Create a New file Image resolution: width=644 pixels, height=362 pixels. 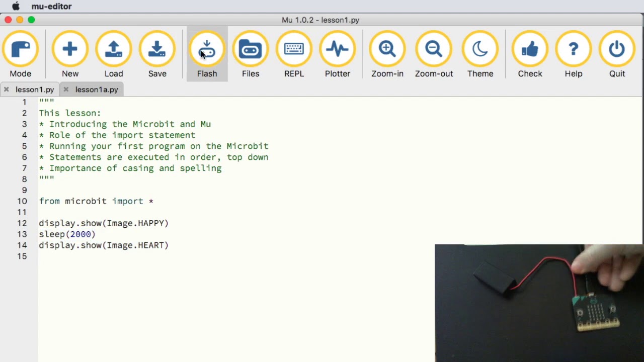pyautogui.click(x=70, y=54)
